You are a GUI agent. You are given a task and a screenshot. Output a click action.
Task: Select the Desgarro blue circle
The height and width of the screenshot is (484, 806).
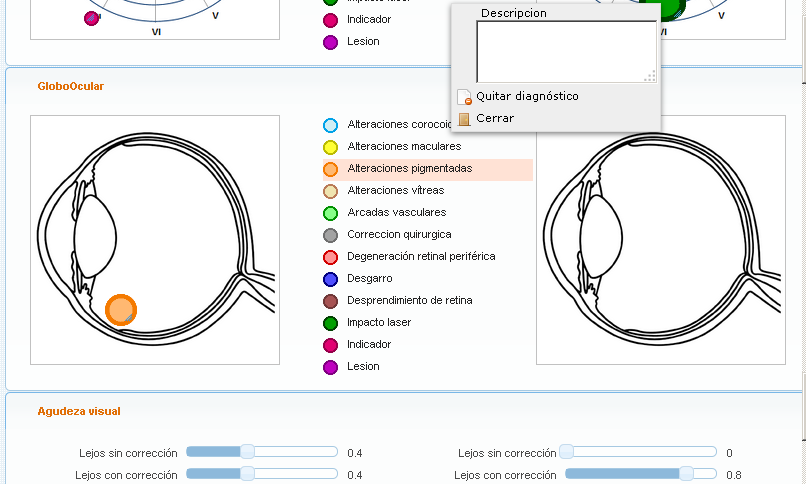pyautogui.click(x=331, y=279)
